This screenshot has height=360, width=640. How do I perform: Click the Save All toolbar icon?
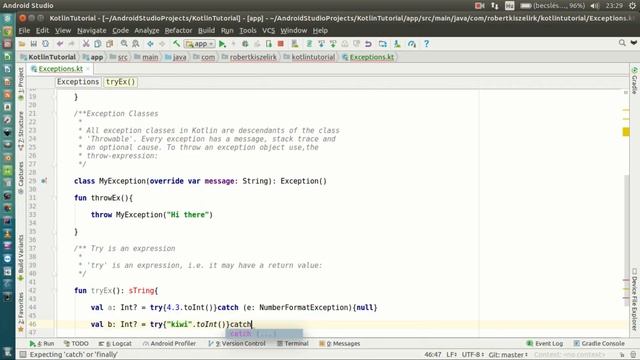33,44
